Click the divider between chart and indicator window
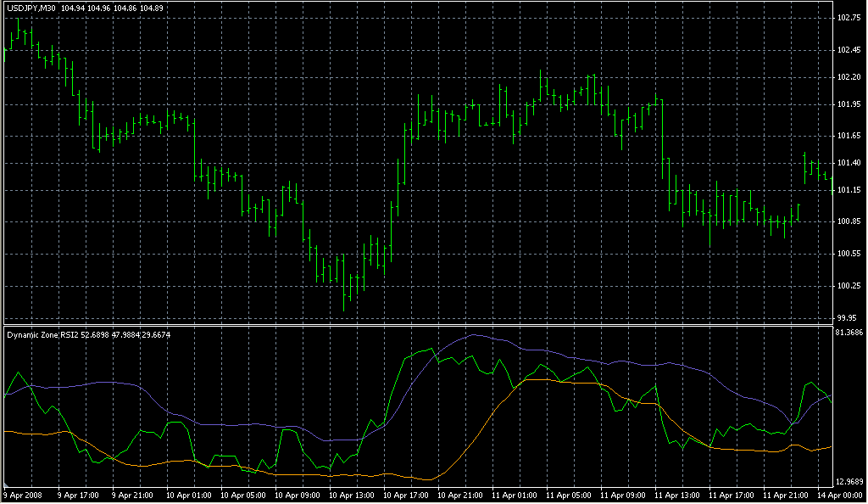868x504 pixels. (x=415, y=325)
